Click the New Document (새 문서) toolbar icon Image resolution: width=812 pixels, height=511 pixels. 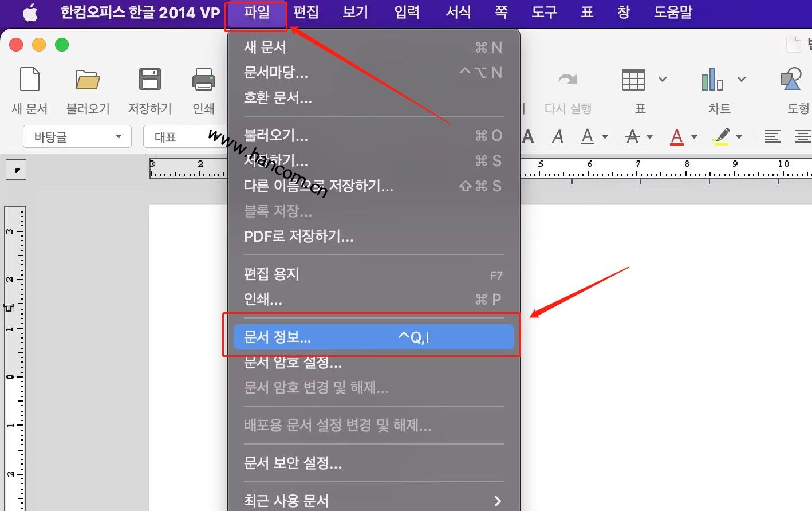click(30, 80)
